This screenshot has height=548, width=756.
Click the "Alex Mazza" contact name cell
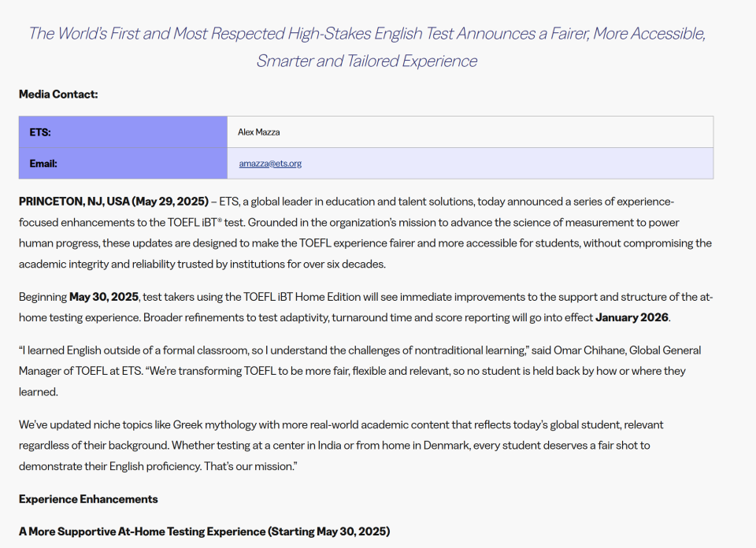point(470,132)
